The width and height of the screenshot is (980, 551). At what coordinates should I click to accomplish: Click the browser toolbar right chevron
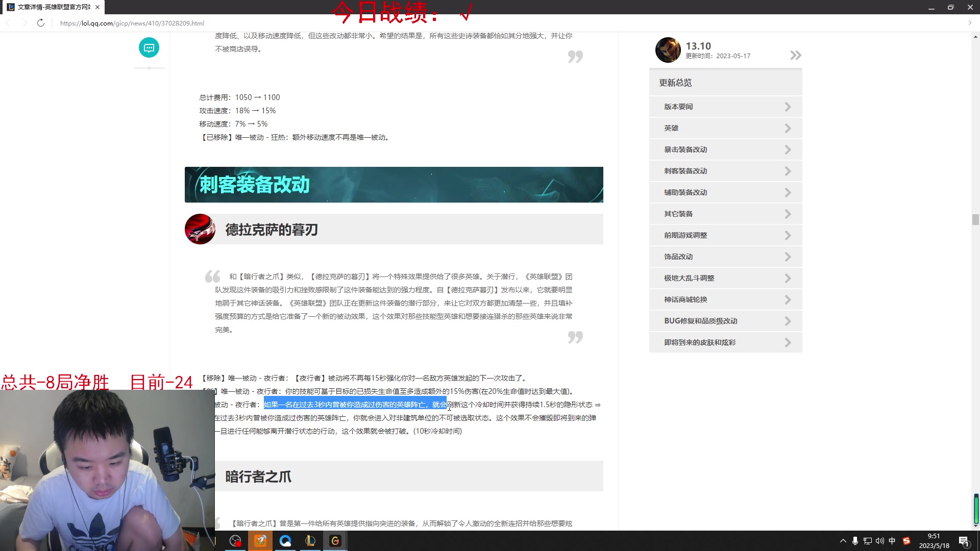(x=970, y=23)
